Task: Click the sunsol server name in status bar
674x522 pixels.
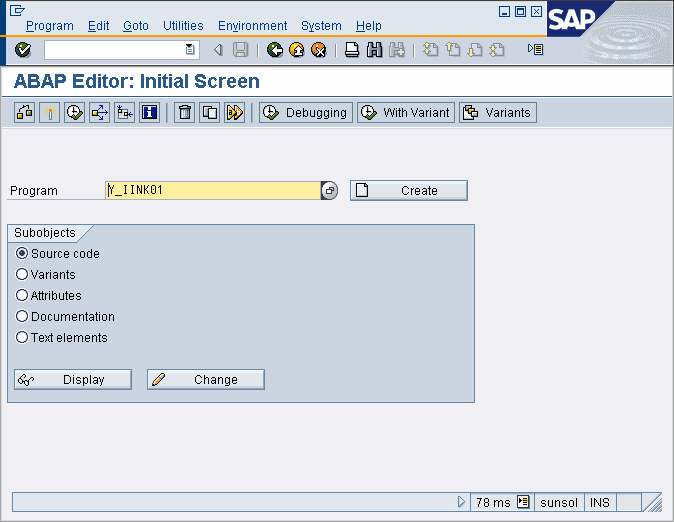Action: [559, 502]
